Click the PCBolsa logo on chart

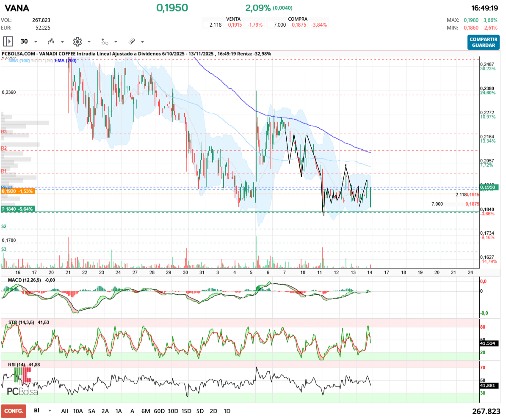click(x=22, y=391)
